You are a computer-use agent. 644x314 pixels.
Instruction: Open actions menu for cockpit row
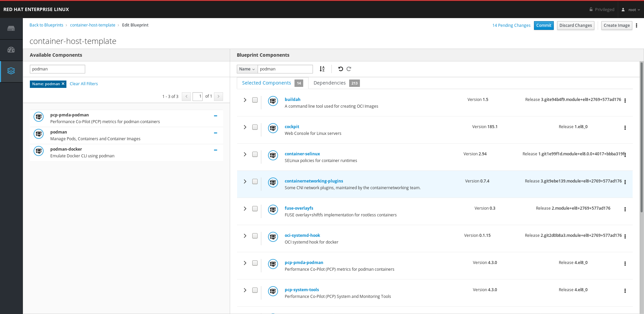(625, 128)
